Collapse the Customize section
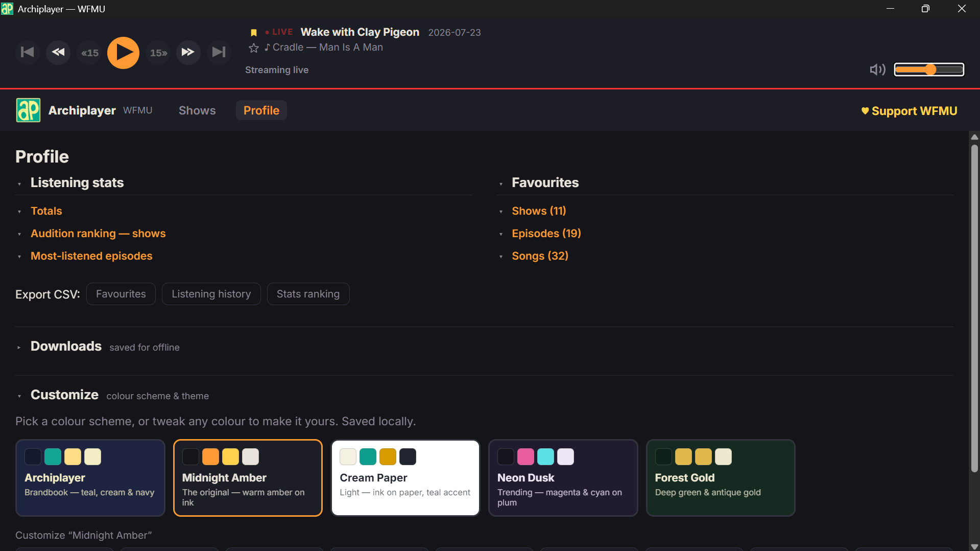980x551 pixels. (64, 395)
